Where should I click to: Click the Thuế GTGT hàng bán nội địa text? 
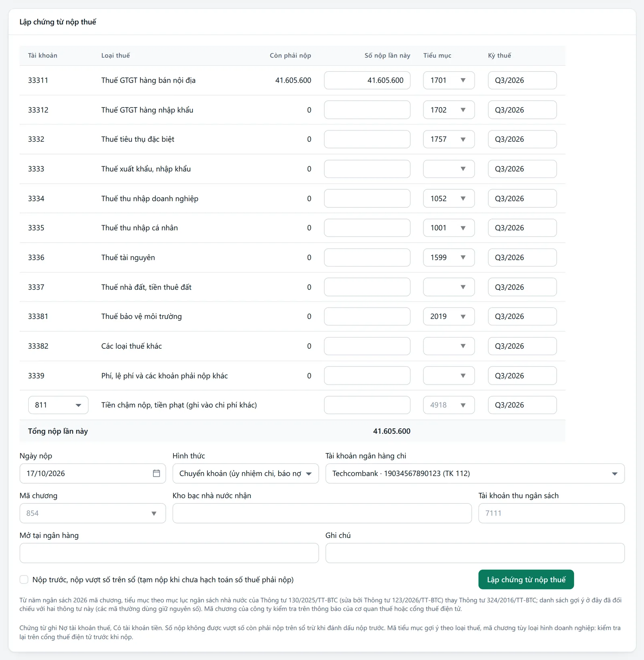coord(149,80)
